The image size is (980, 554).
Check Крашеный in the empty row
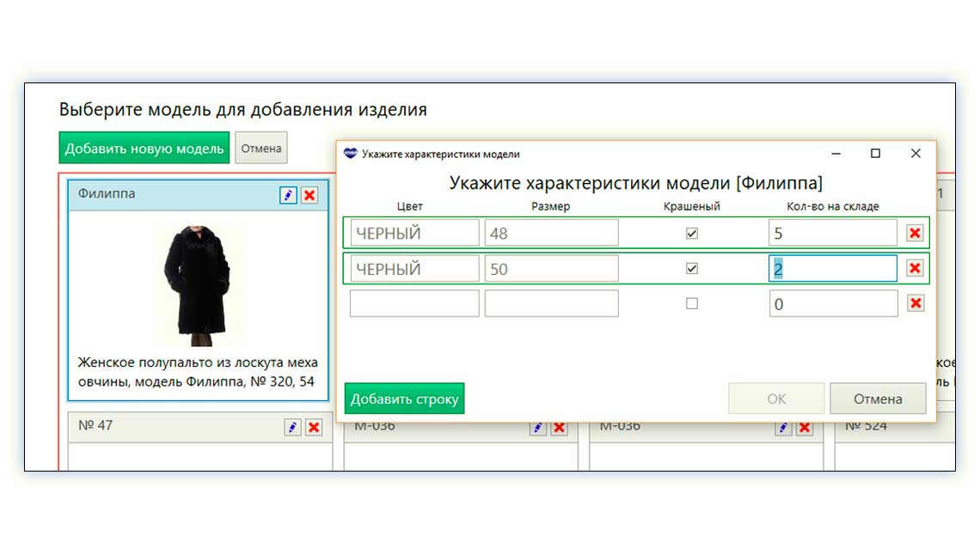point(692,303)
